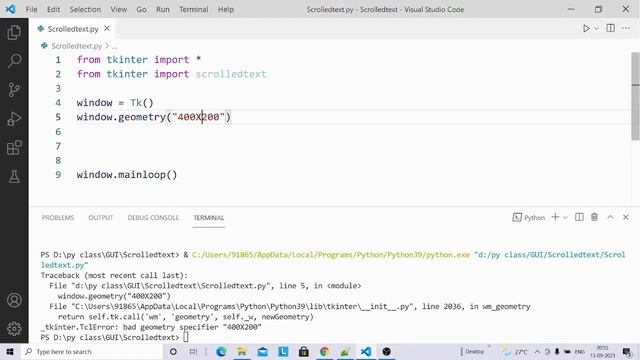
Task: Open the Selection menu
Action: (85, 9)
